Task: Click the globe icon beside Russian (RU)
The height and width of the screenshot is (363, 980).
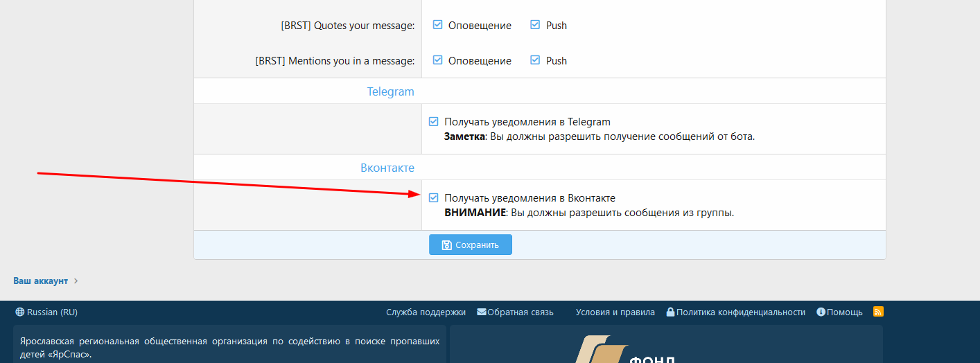Action: [x=19, y=312]
